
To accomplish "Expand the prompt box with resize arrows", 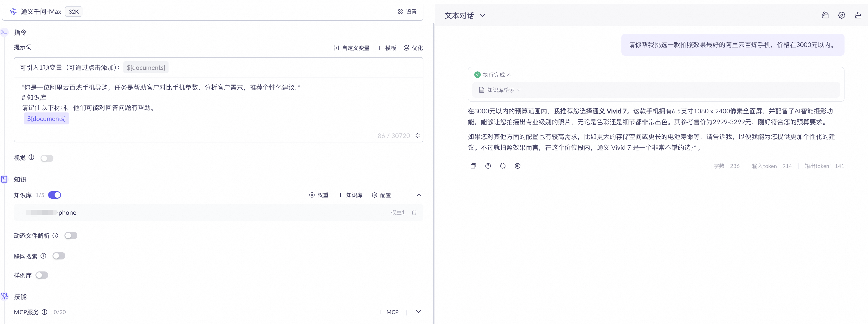I will 417,135.
